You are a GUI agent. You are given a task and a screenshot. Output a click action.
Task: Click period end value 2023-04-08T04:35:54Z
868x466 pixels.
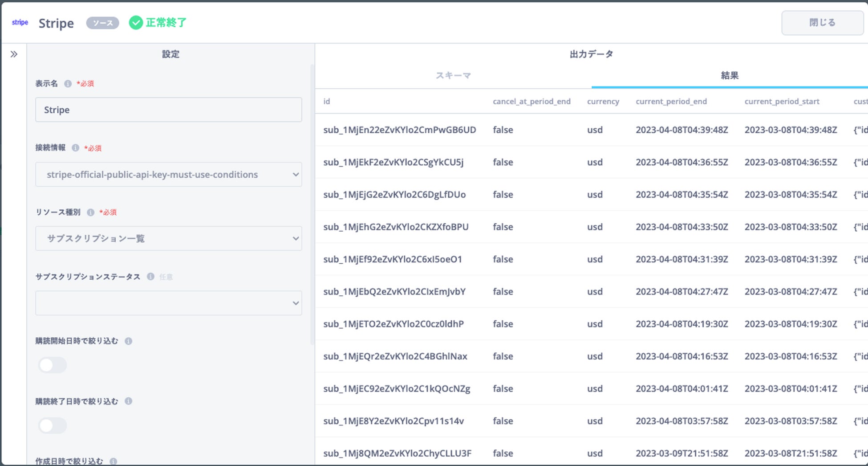682,195
